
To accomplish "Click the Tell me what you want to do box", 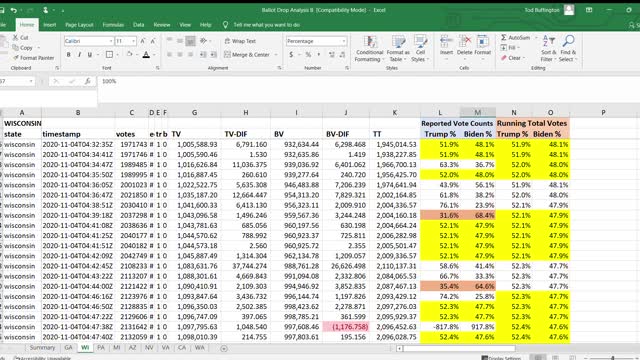I will tap(267, 25).
